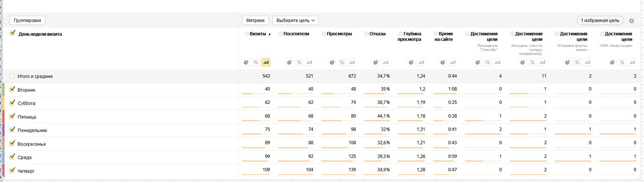The image size is (644, 182).
Task: Click the green color marker for Вторник
Action: click(x=4, y=90)
